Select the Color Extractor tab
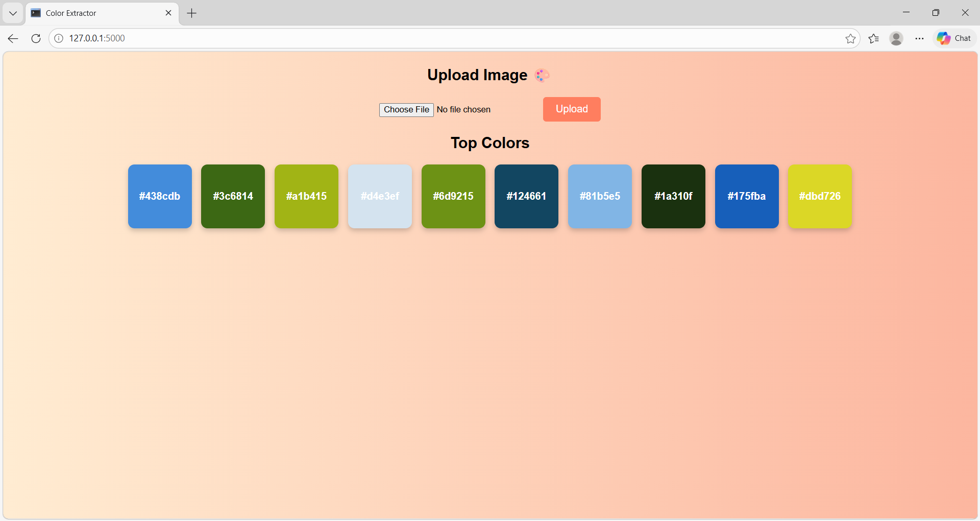 click(97, 13)
